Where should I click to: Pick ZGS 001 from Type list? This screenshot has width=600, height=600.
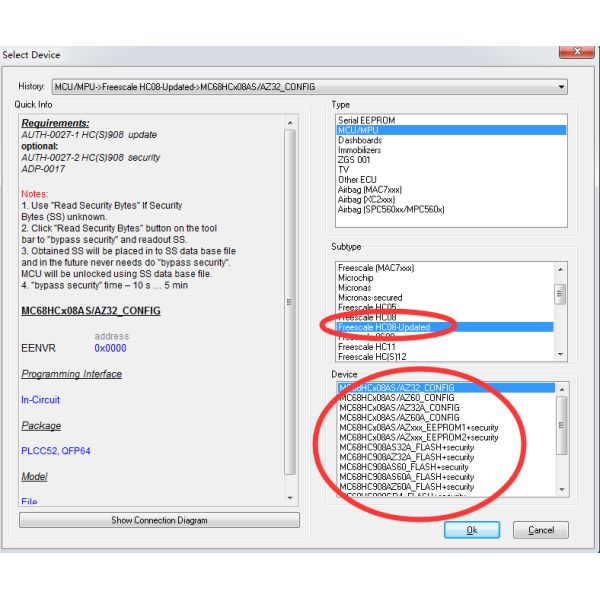356,160
